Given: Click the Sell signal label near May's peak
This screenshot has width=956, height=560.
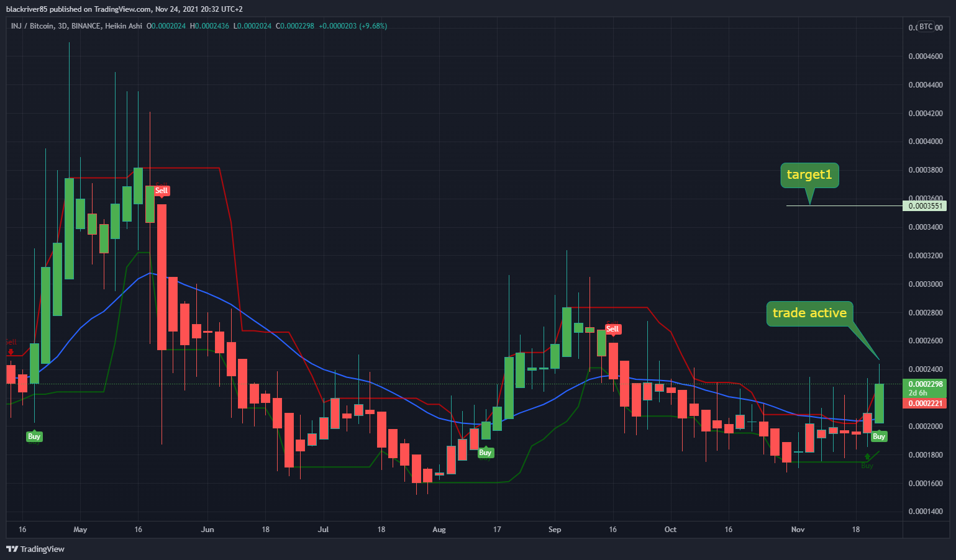Looking at the screenshot, I should point(162,191).
